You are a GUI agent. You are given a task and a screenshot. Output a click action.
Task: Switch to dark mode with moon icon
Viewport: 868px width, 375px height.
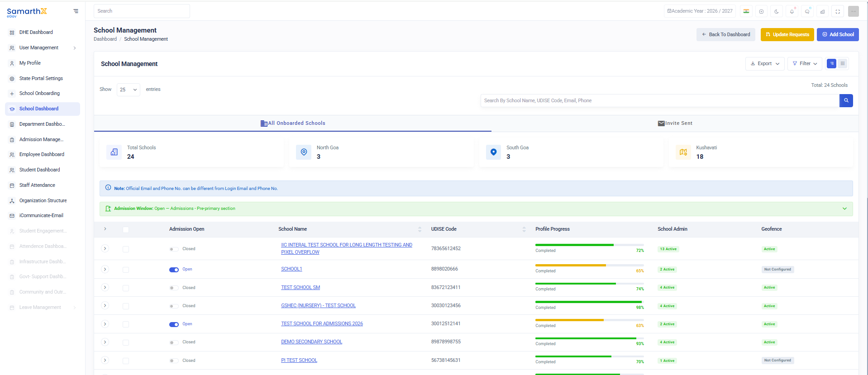click(777, 11)
